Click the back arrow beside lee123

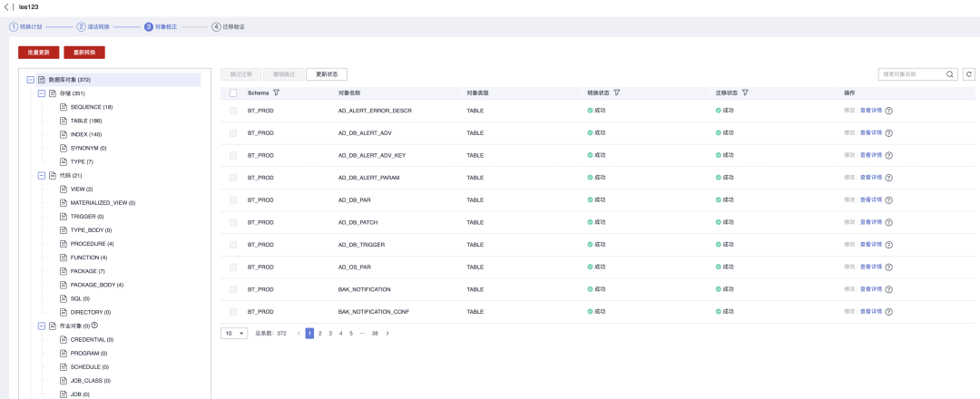6,6
